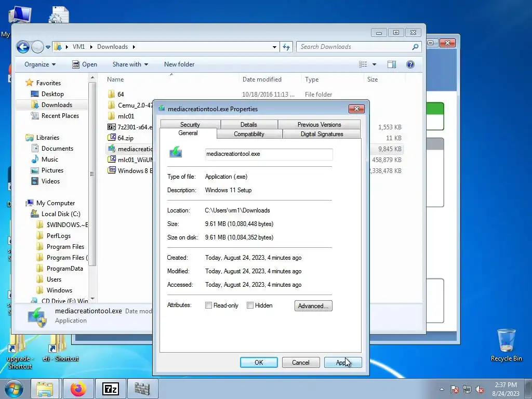Click the folder icon of item 64

point(111,94)
